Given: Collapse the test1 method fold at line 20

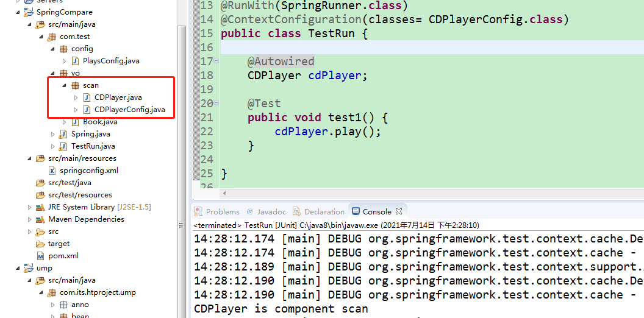Looking at the screenshot, I should [216, 104].
